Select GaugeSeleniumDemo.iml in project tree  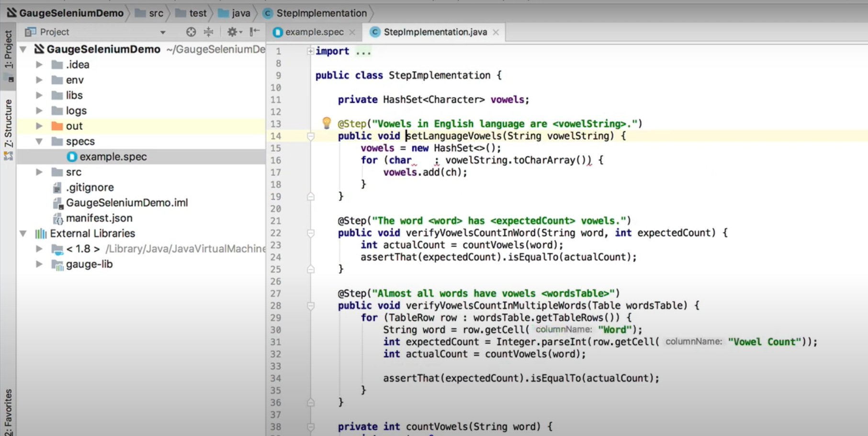click(x=141, y=203)
